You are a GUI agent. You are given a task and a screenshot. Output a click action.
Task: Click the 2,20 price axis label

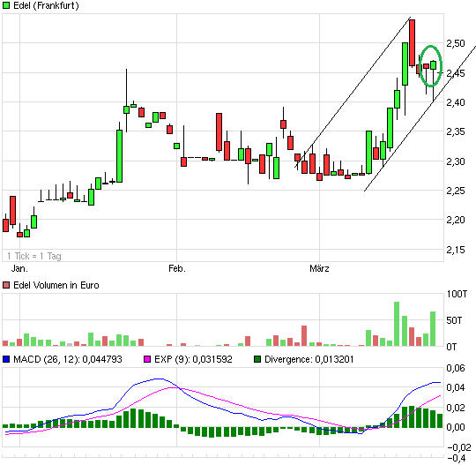click(x=456, y=220)
